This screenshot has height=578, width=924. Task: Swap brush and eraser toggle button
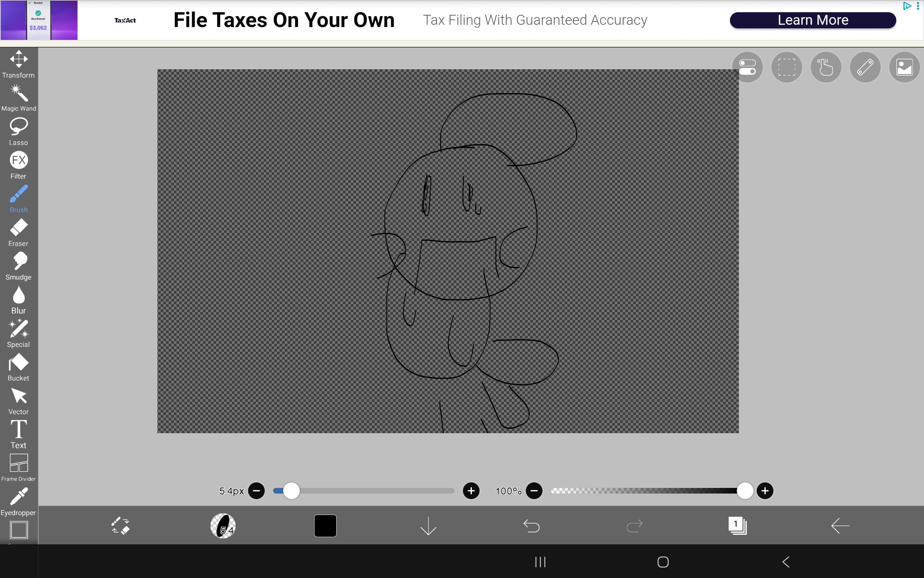pos(120,526)
